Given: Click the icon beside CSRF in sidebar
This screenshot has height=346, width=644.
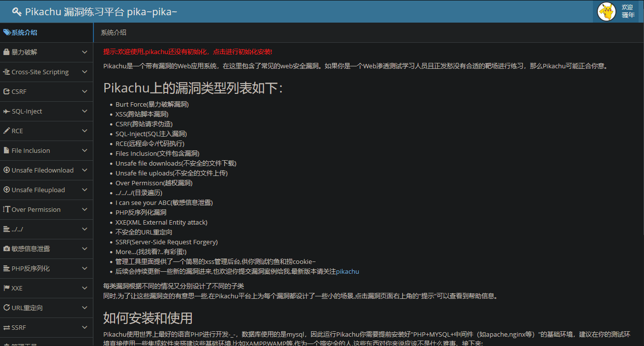Looking at the screenshot, I should [x=7, y=91].
